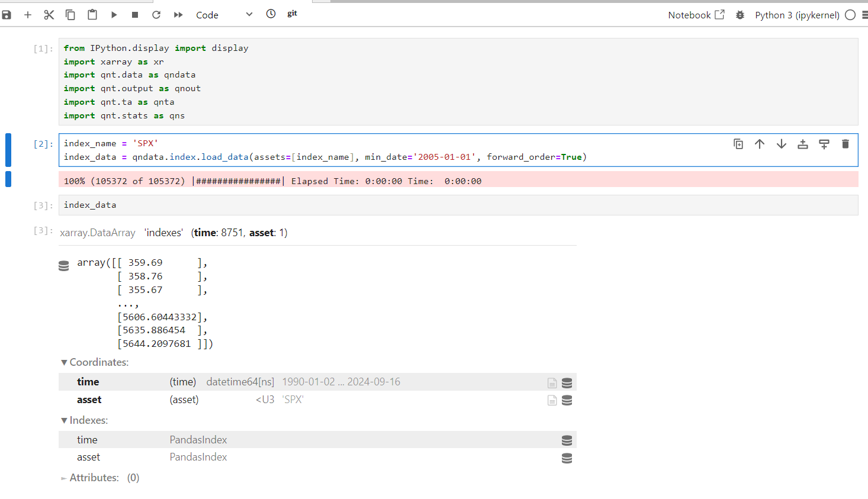
Task: Click the blue collapser bar beside the progress output
Action: [x=8, y=179]
